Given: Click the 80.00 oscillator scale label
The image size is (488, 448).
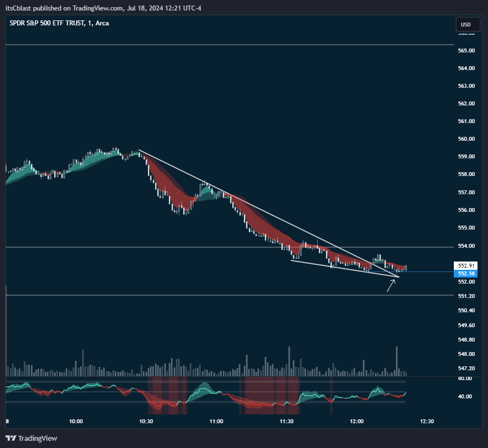Looking at the screenshot, I should (x=465, y=378).
